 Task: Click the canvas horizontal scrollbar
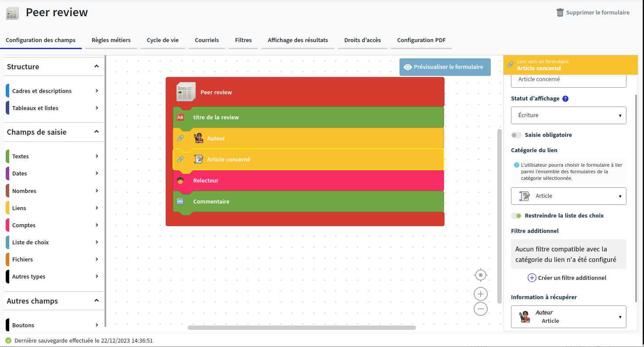tap(302, 328)
